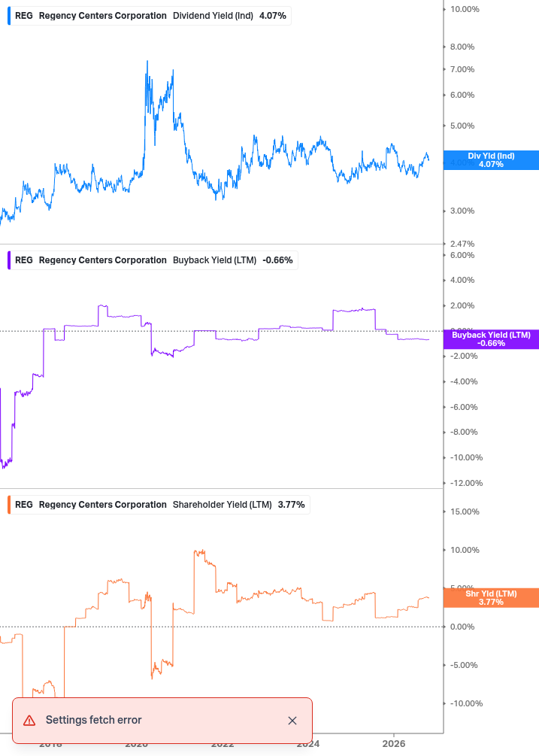Click the 7.00% label on dividend yield axis
This screenshot has width=539, height=756.
[x=462, y=69]
